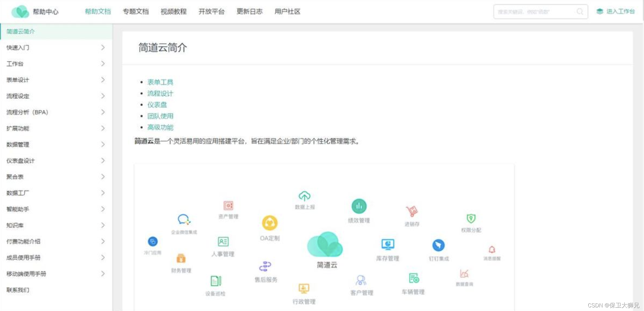This screenshot has height=311, width=644.
Task: Open the 开放平台 top tab
Action: point(211,12)
